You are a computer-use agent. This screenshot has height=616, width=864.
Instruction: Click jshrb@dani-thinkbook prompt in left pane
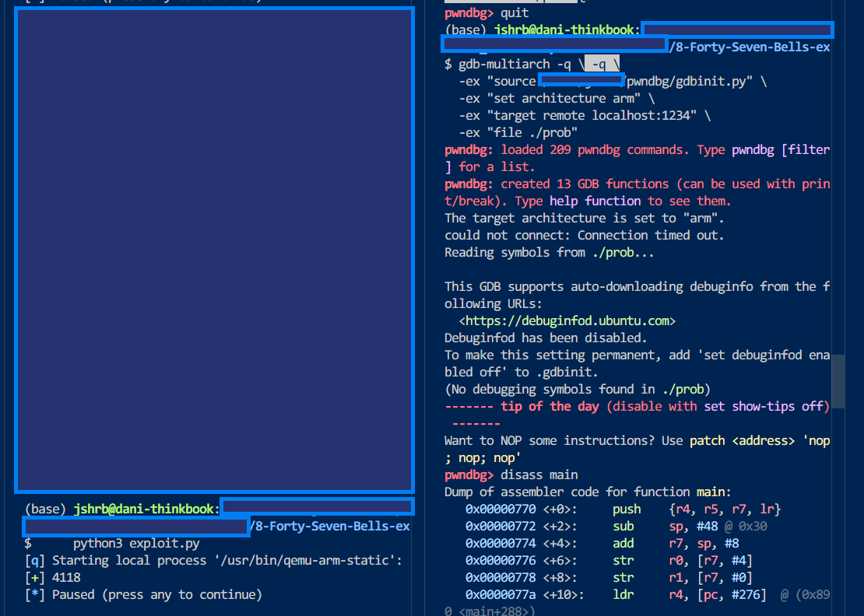pyautogui.click(x=143, y=509)
